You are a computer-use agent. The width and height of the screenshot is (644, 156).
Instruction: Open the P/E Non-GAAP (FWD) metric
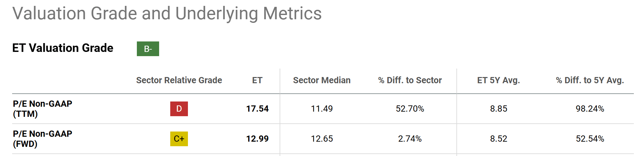click(x=42, y=139)
